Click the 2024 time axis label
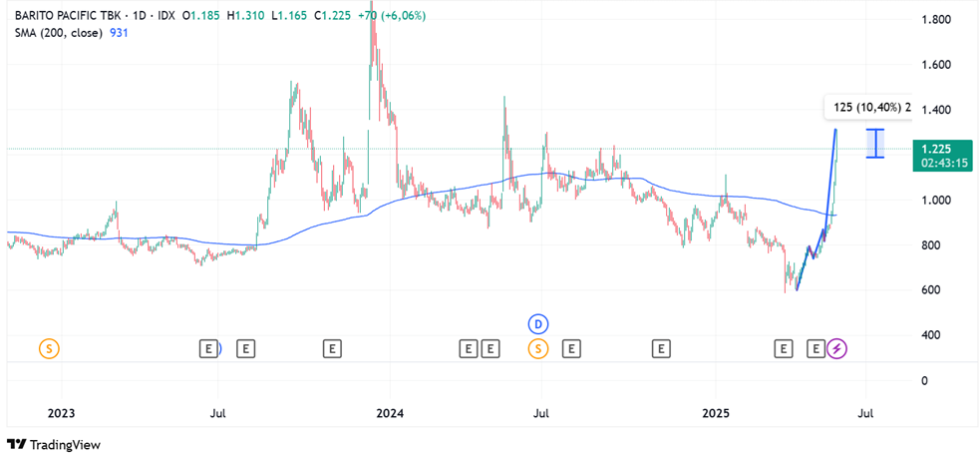Viewport: 980px width, 455px height. coord(389,414)
